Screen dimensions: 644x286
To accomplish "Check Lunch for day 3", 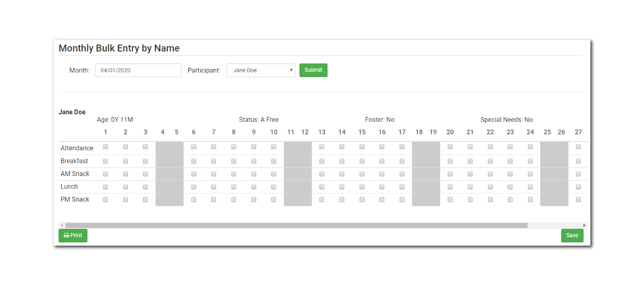I will coord(145,187).
